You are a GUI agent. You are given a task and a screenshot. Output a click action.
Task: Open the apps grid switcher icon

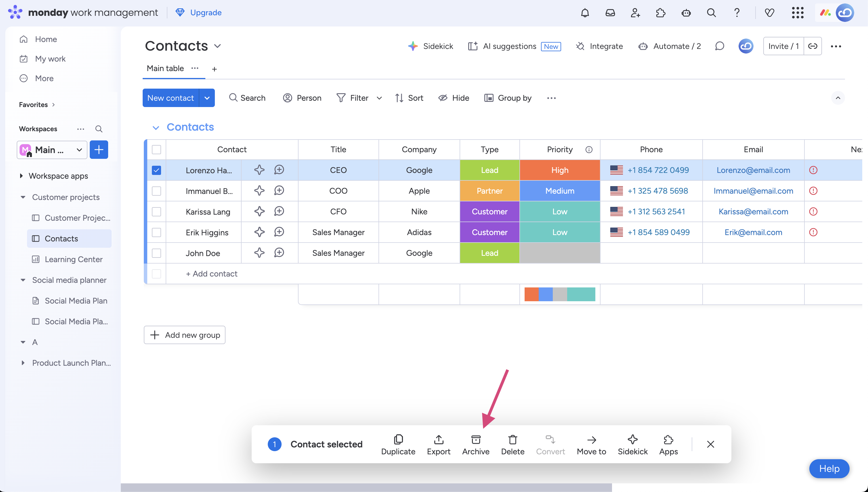(798, 13)
